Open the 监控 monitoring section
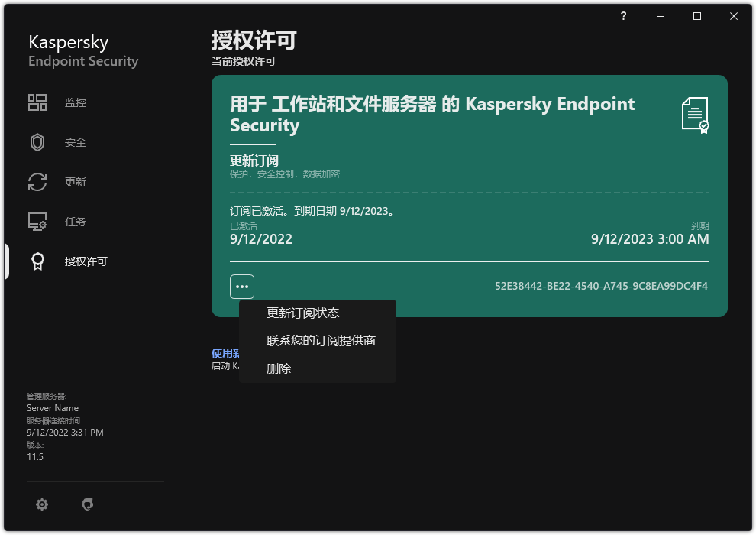The width and height of the screenshot is (756, 535). tap(74, 102)
